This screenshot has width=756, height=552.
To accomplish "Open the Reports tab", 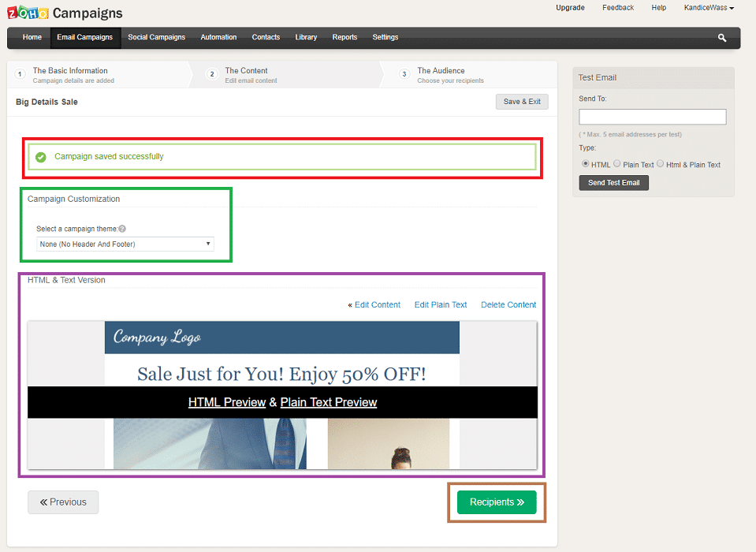I will pos(344,37).
